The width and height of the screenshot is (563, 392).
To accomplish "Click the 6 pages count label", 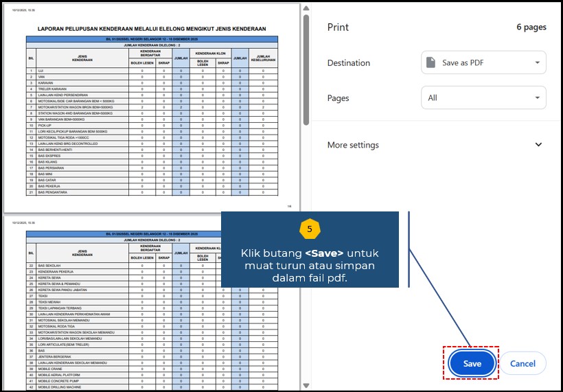I will click(531, 27).
